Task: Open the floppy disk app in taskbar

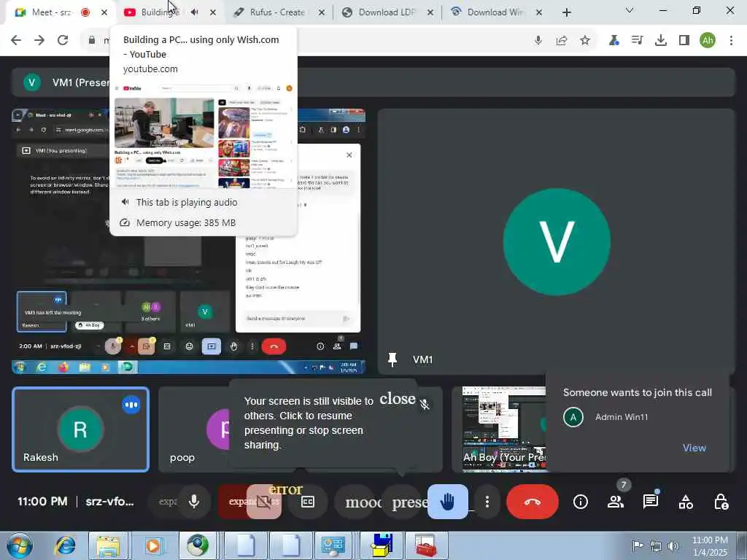Action: pos(382,546)
